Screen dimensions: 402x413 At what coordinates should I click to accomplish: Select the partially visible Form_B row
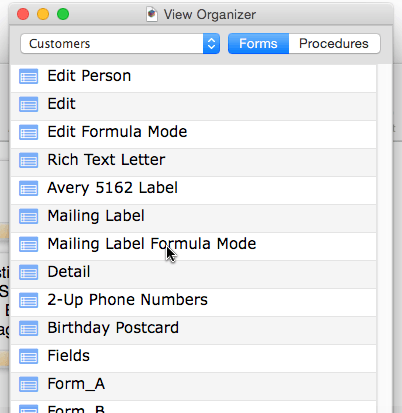pyautogui.click(x=193, y=407)
